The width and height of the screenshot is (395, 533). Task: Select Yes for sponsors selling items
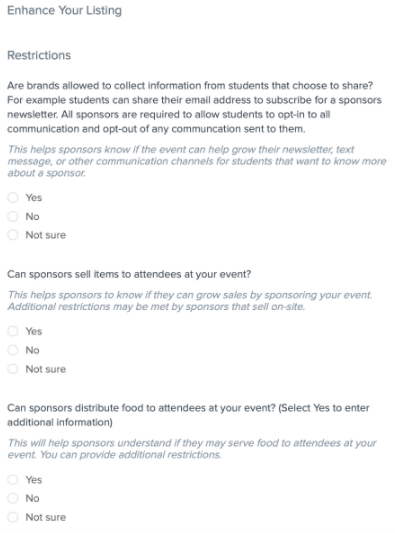(13, 331)
